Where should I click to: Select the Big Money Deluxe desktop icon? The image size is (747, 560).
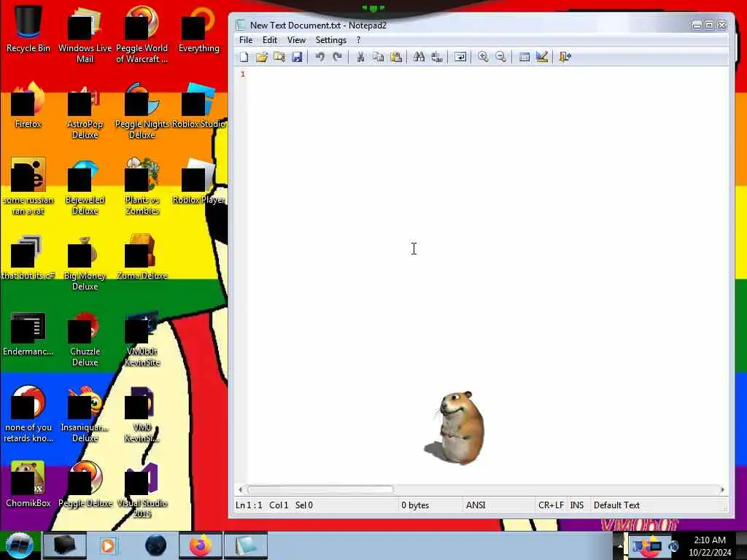click(85, 262)
